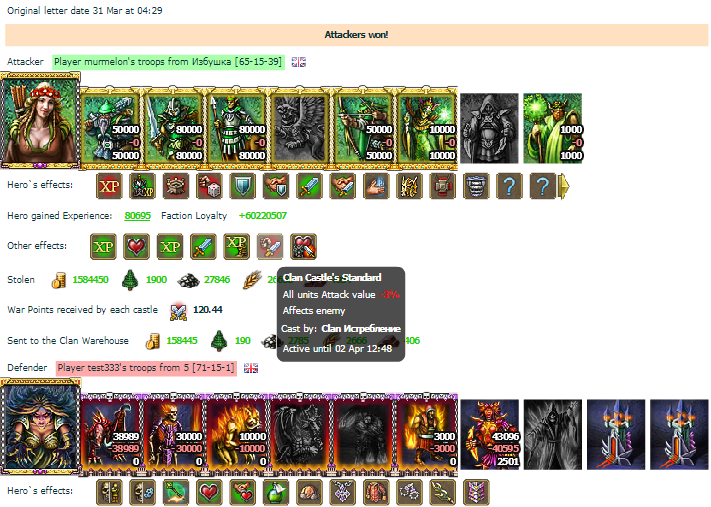Click the dice hero effect icon
Image resolution: width=711 pixels, height=507 pixels.
(209, 186)
